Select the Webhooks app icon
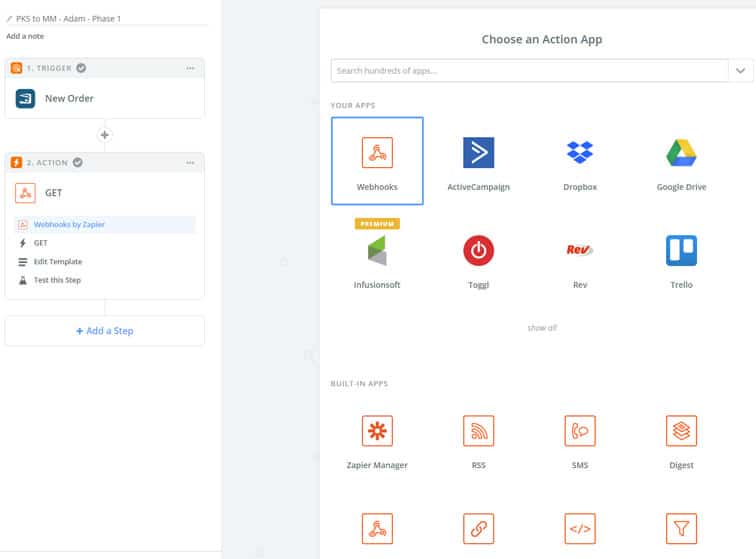The width and height of the screenshot is (756, 559). [377, 160]
